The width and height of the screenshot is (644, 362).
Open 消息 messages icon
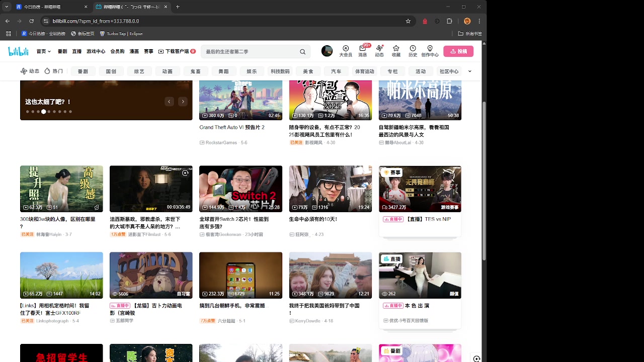362,51
